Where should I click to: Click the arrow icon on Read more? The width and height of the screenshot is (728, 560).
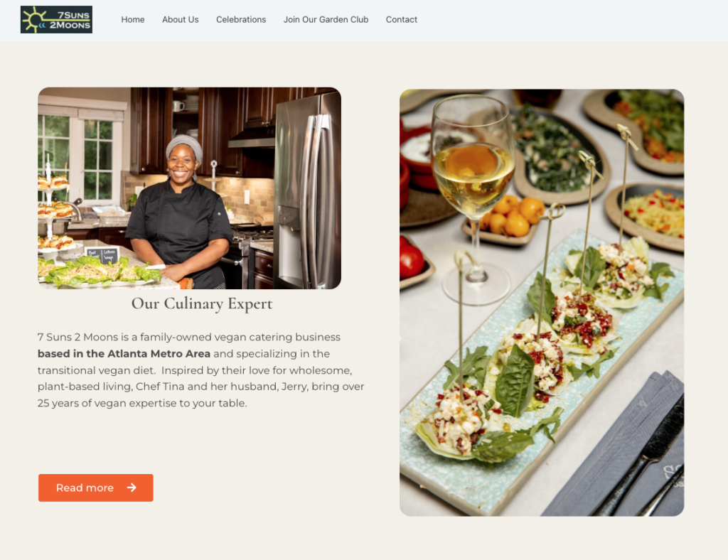click(132, 488)
